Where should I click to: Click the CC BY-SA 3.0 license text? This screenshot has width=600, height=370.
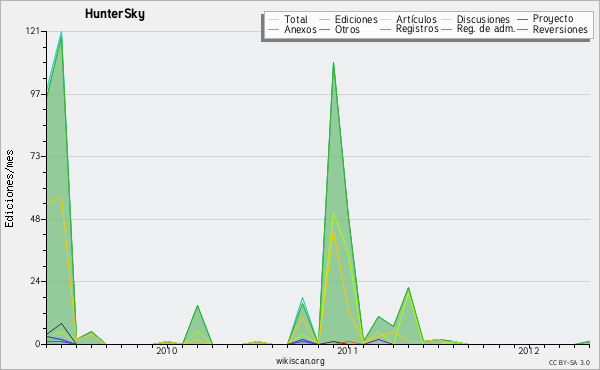[569, 363]
